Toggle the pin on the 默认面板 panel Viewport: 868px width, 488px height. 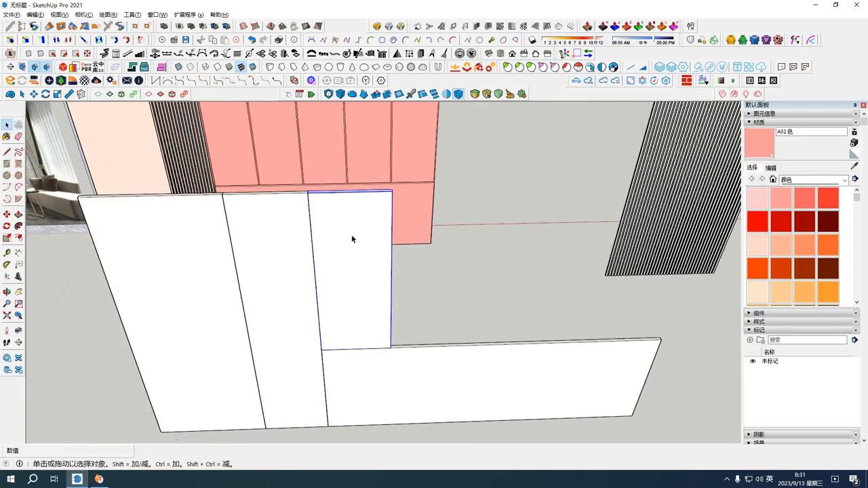854,104
